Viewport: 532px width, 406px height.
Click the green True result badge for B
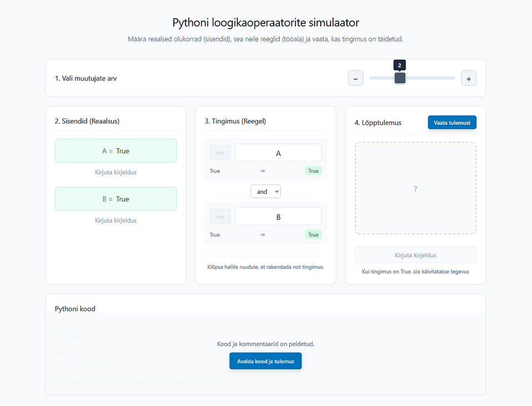(313, 235)
